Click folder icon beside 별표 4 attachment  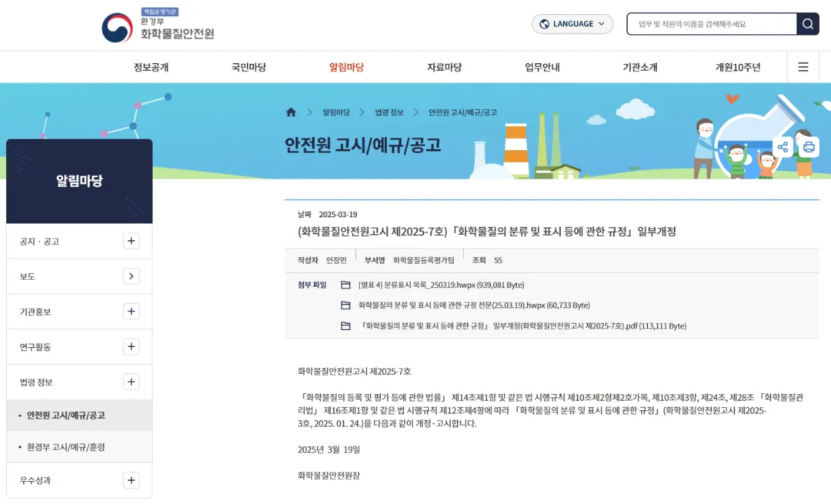point(345,285)
